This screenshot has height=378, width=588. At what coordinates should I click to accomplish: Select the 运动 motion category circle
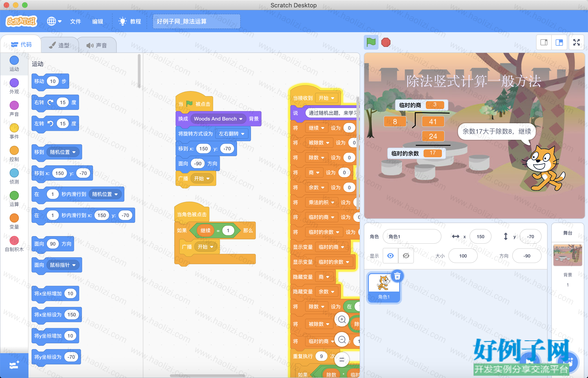pos(14,60)
